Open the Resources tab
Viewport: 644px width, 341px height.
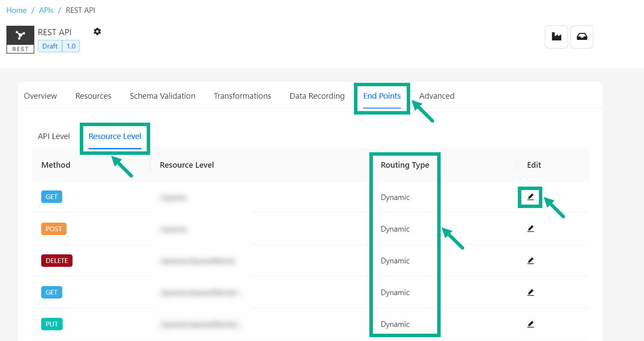click(93, 96)
